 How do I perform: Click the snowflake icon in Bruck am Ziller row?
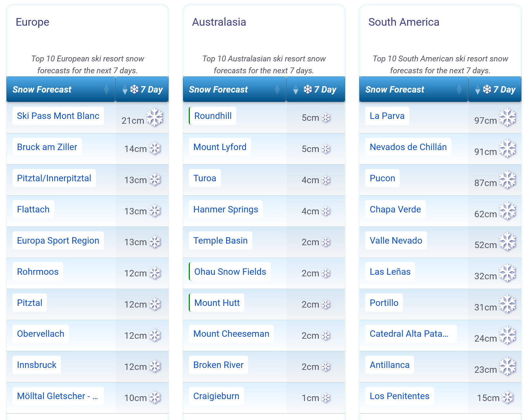(155, 148)
